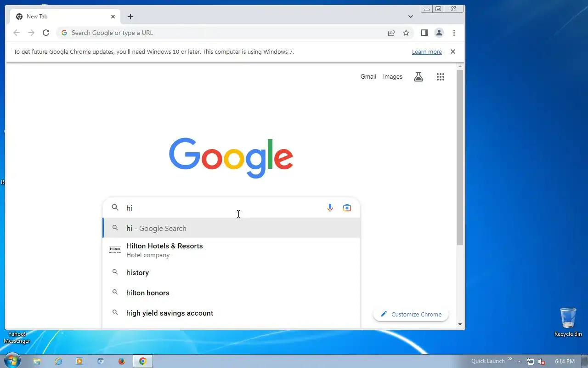Open the Windows Start menu
The image size is (588, 368).
(x=11, y=361)
